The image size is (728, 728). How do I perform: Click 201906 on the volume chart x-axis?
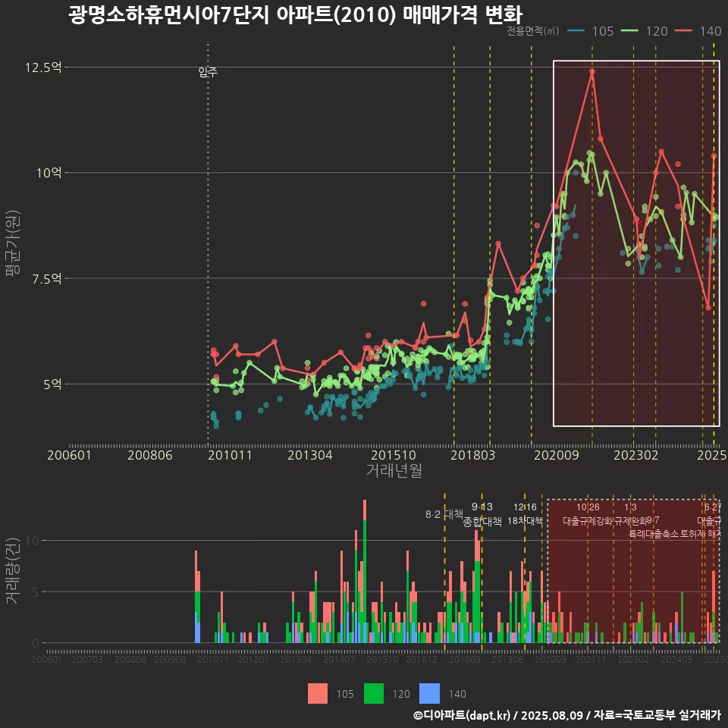point(507,659)
